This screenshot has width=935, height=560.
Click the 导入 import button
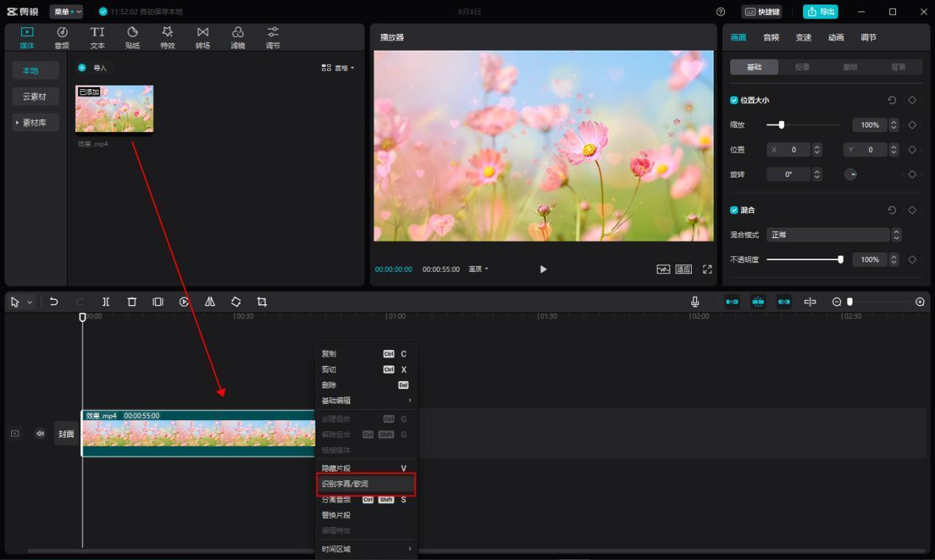coord(94,68)
